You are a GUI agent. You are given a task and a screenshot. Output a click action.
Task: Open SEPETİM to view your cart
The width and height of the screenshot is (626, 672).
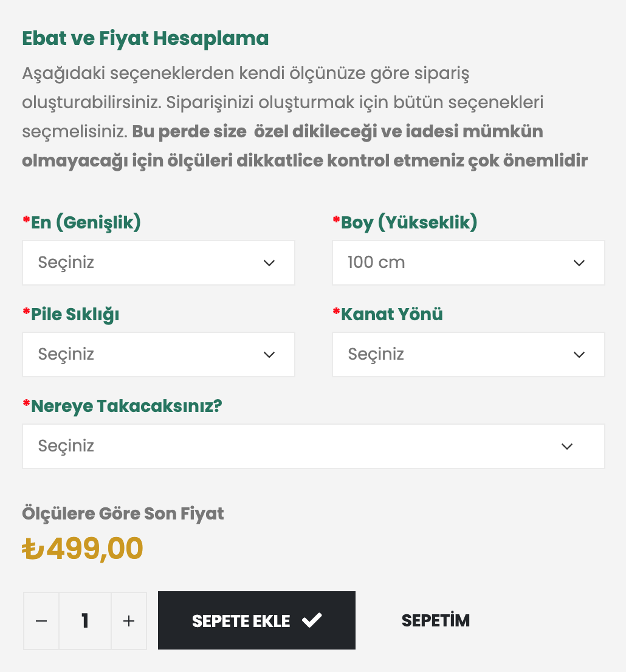[x=436, y=620]
